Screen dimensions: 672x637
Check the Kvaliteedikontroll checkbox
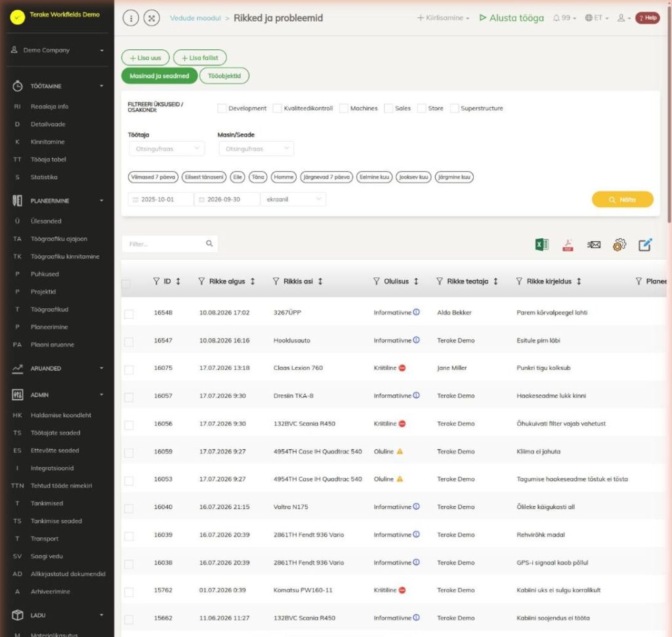[x=278, y=108]
